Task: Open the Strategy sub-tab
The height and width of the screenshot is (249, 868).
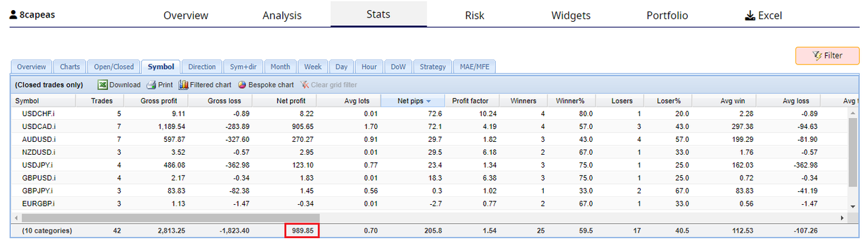Action: (433, 66)
